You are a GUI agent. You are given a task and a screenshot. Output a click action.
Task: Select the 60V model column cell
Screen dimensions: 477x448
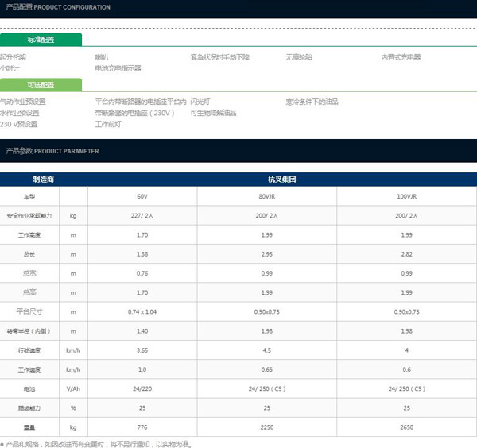(142, 195)
